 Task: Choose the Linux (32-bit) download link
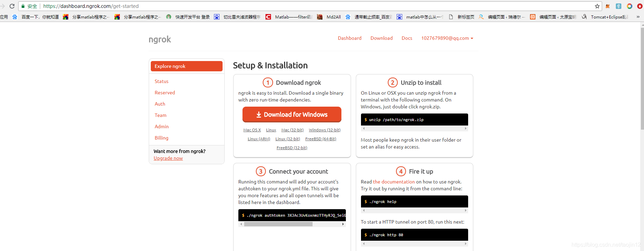[288, 139]
